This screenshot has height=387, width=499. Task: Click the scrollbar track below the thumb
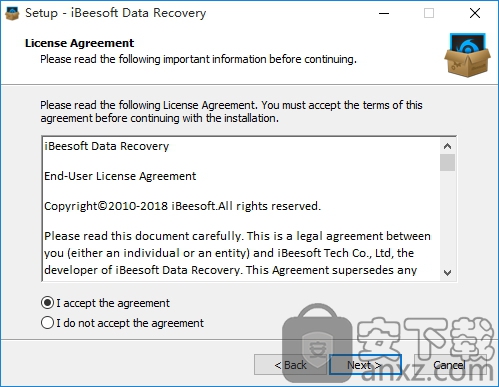447,218
